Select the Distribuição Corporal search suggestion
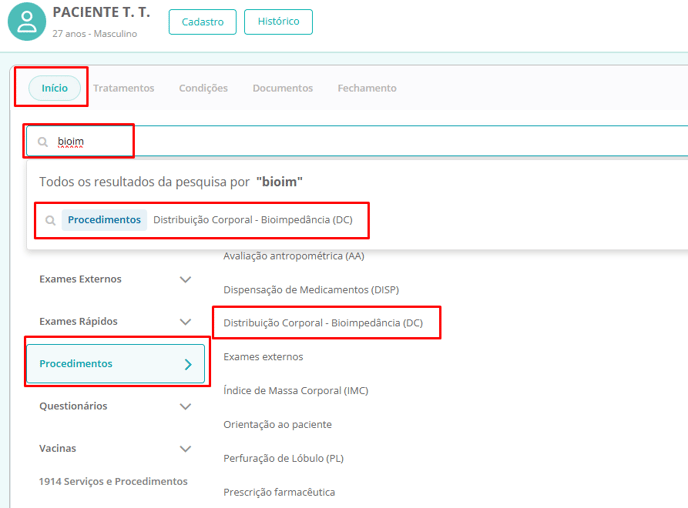Screen dimensions: 688x508 (x=252, y=220)
